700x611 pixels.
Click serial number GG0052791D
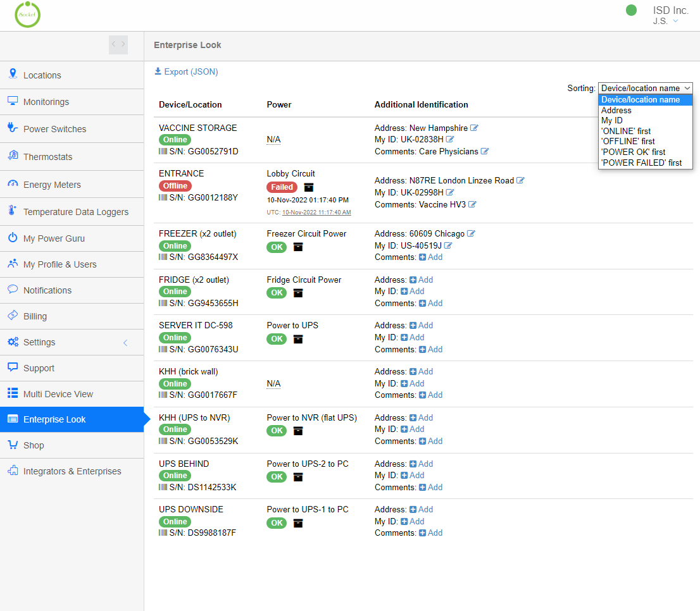click(213, 152)
